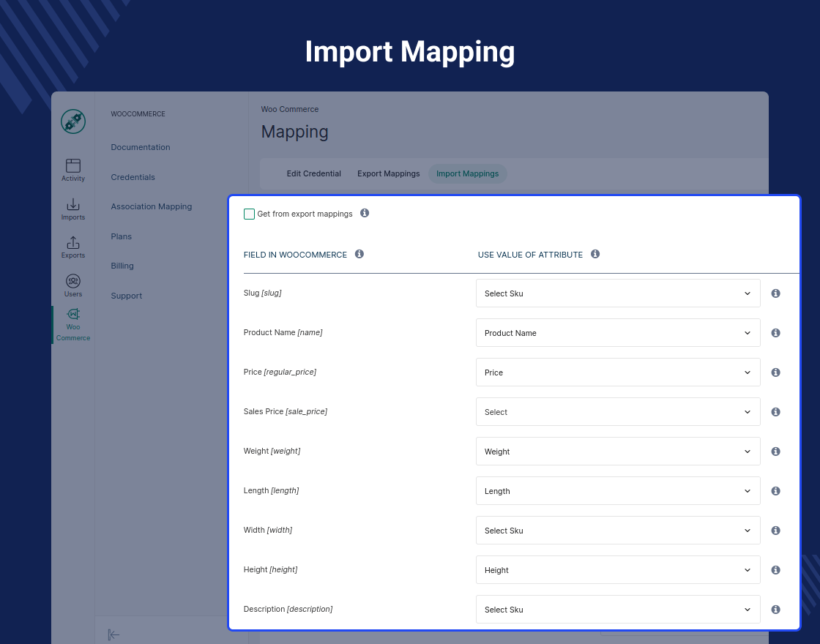
Task: Click info icon at end of Description row
Action: click(776, 610)
